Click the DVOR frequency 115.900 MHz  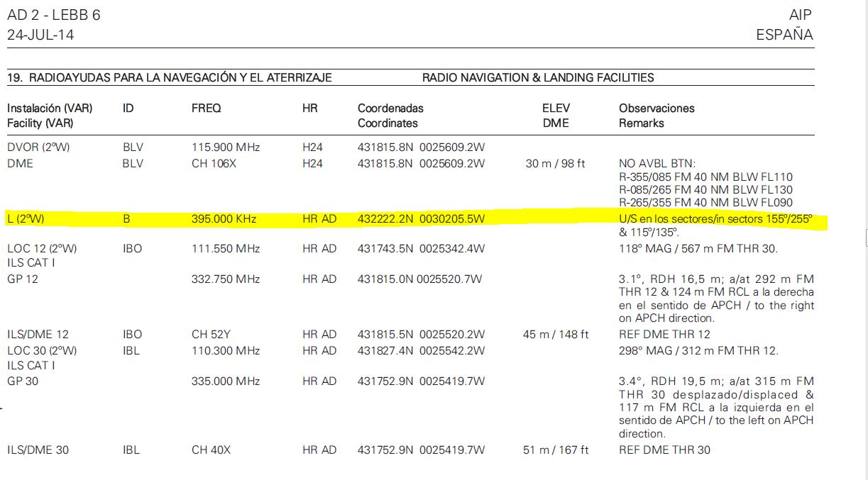[226, 147]
